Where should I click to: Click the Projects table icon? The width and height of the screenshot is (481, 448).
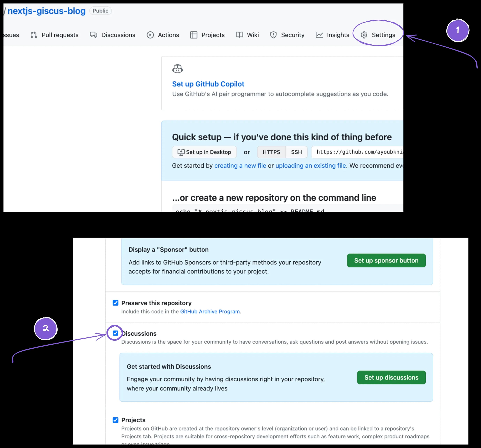tap(194, 35)
